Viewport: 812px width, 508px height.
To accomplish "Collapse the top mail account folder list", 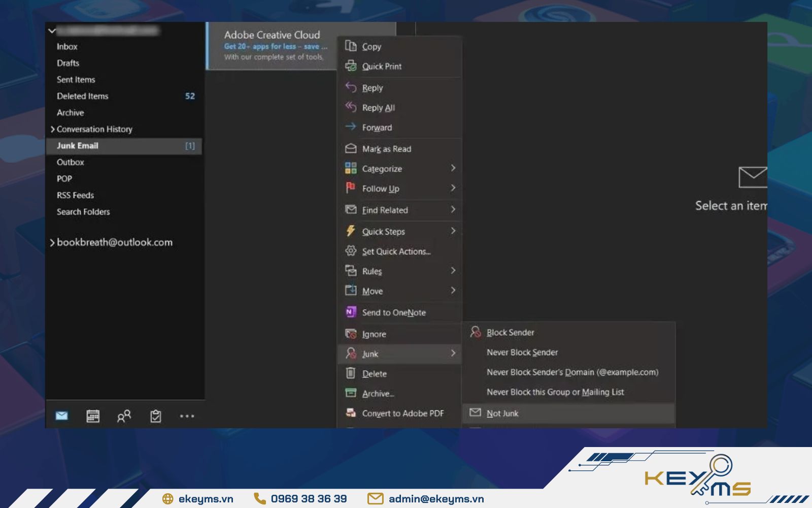I will (x=52, y=31).
